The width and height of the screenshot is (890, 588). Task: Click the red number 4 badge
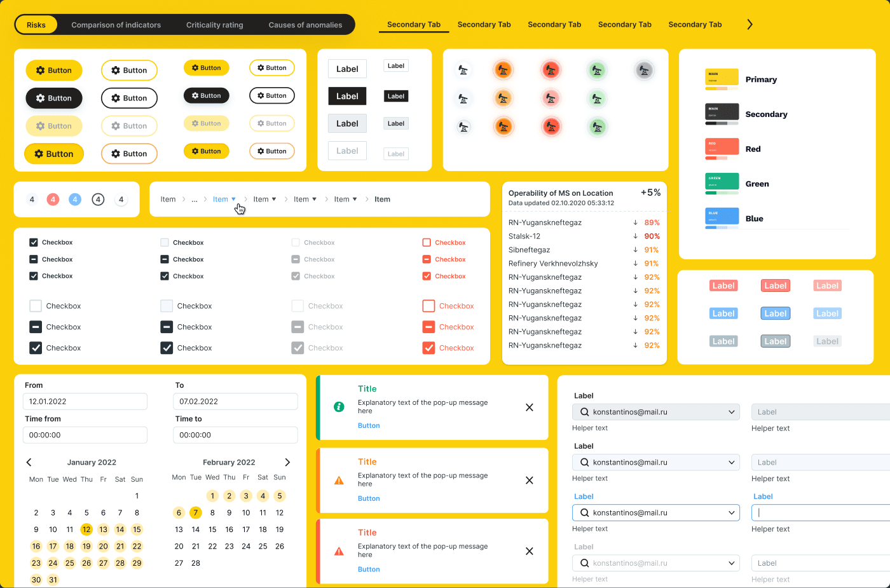coord(53,200)
